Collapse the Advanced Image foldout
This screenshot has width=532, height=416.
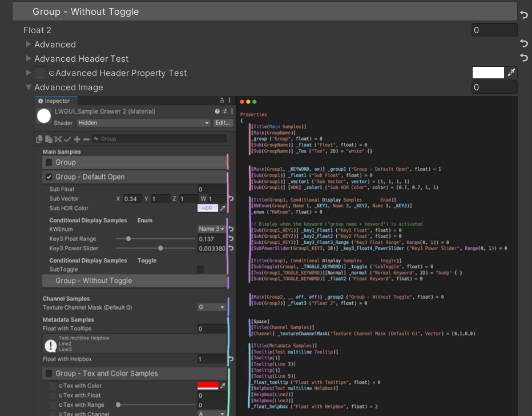[29, 87]
